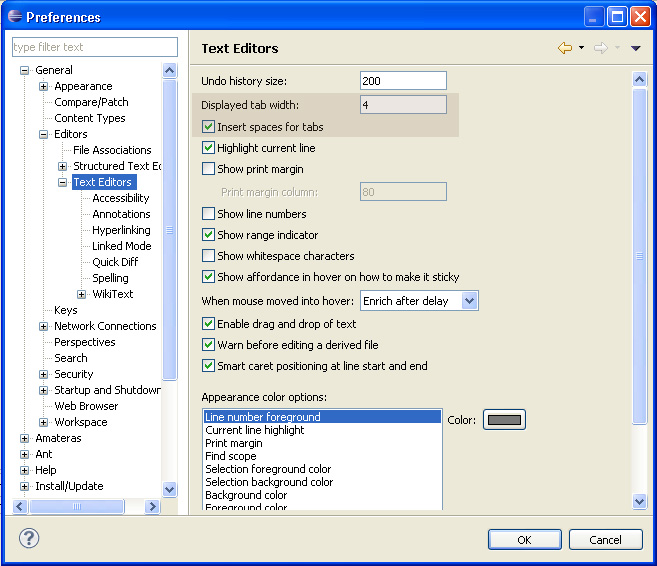Viewport: 657px width, 566px height.
Task: Open back history dropdown arrow
Action: click(x=581, y=48)
